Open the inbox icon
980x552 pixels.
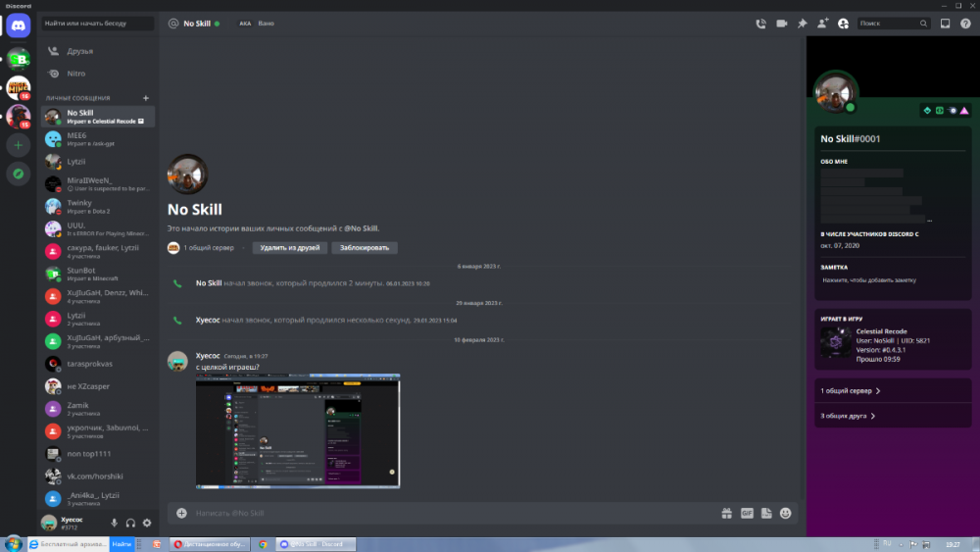coord(946,24)
